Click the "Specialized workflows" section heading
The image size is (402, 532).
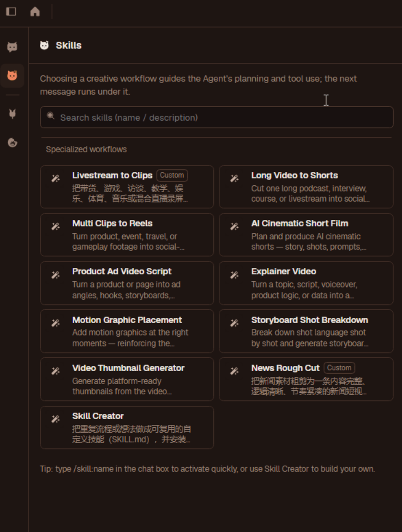click(x=86, y=149)
